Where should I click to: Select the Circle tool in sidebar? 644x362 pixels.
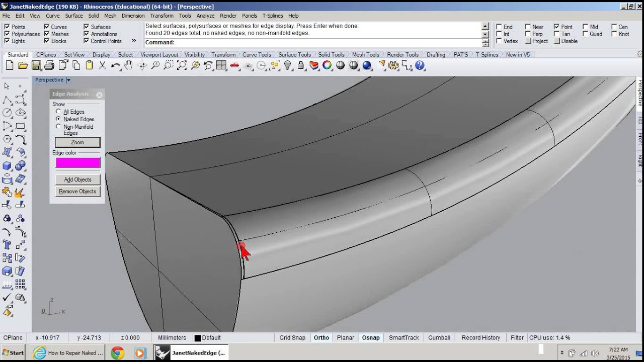click(7, 113)
